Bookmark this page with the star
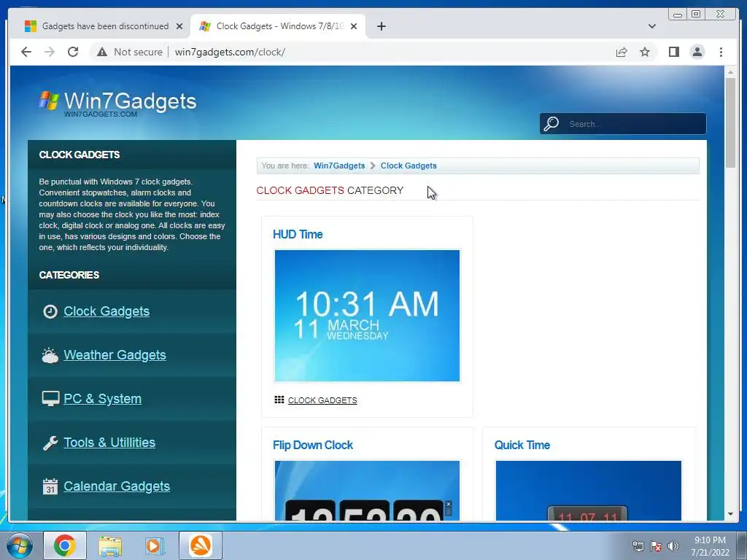 coord(645,52)
